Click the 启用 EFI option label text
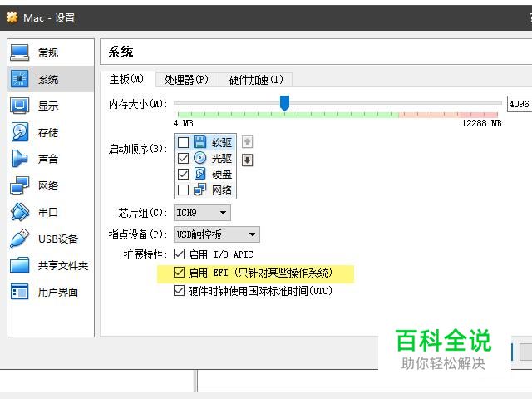 [x=260, y=273]
